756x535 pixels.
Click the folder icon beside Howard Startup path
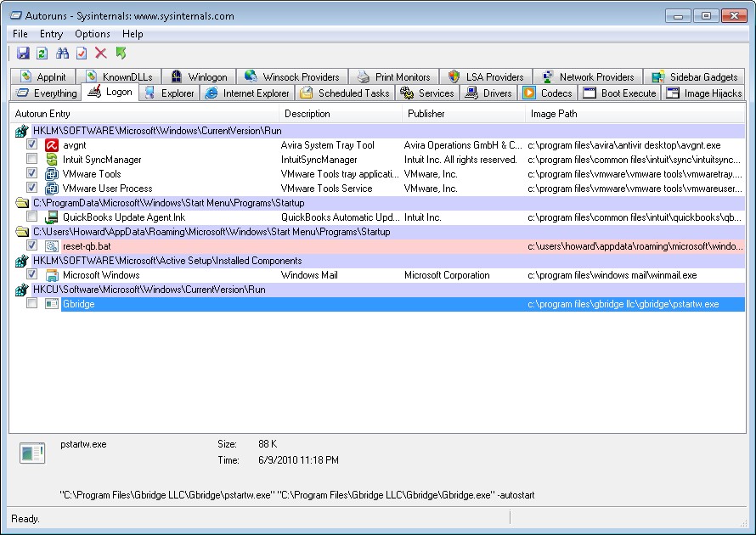pyautogui.click(x=22, y=232)
